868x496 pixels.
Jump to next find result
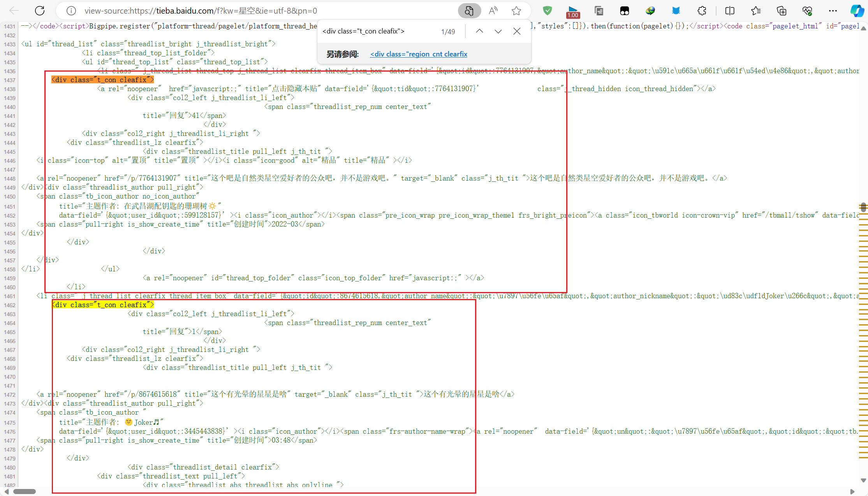tap(498, 31)
